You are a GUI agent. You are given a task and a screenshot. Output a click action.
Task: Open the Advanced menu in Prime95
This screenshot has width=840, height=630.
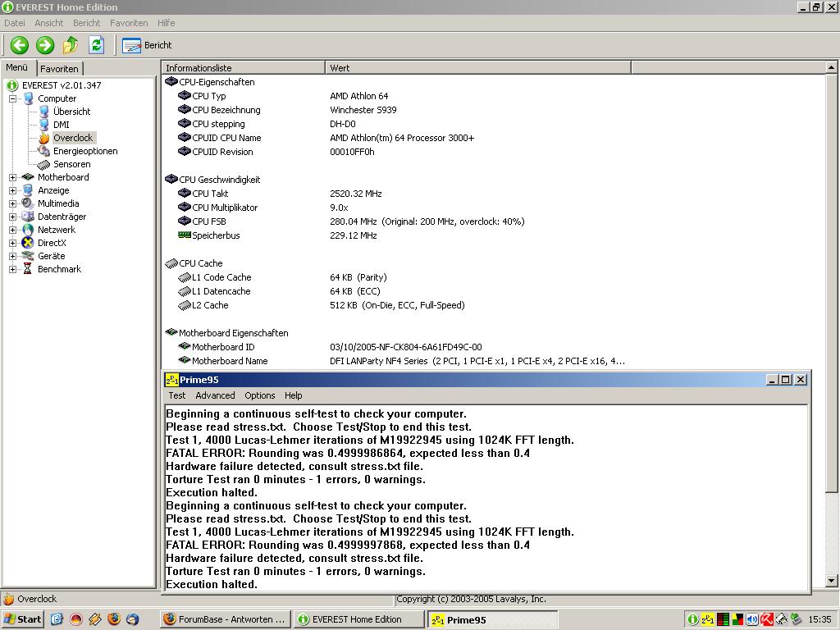point(215,395)
